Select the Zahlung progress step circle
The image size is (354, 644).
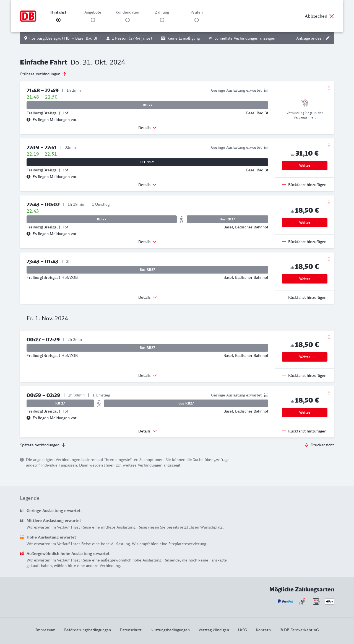point(162,20)
